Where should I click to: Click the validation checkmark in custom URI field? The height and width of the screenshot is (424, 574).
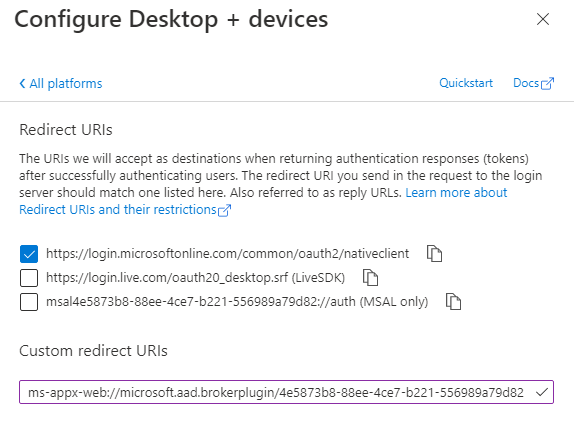tap(541, 392)
